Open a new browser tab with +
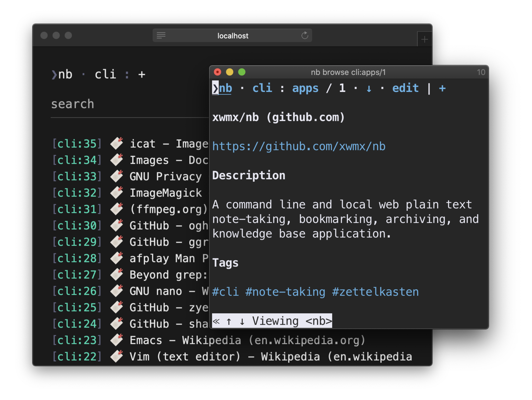532x400 pixels. click(425, 39)
